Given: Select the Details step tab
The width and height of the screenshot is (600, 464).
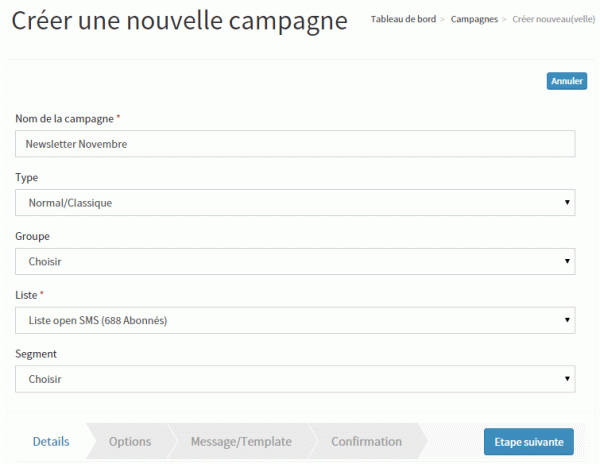Looking at the screenshot, I should click(50, 442).
